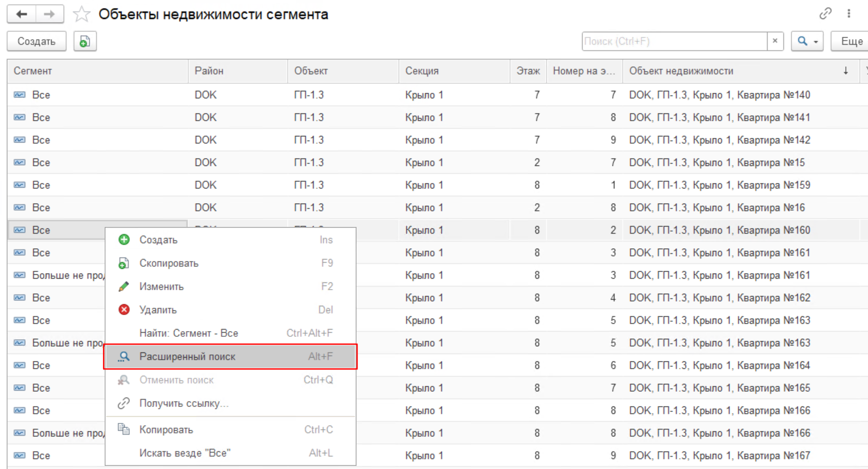The height and width of the screenshot is (469, 868).
Task: Click Скопировать in the context menu
Action: [168, 263]
